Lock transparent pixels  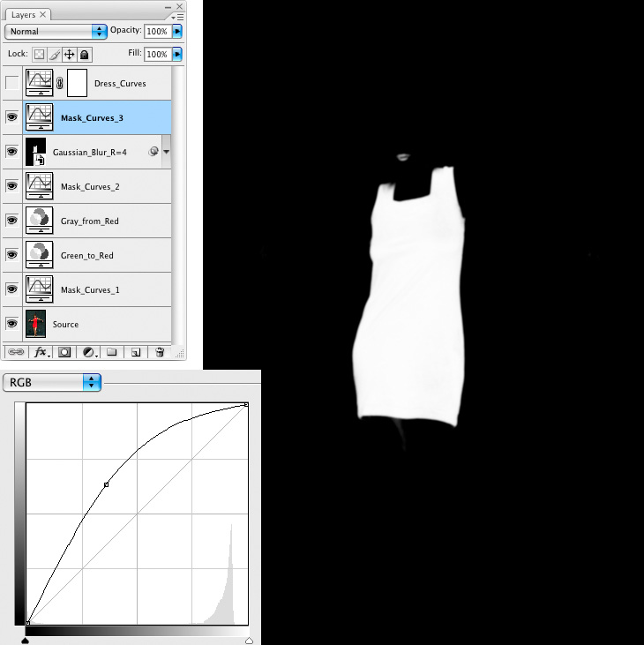[39, 54]
